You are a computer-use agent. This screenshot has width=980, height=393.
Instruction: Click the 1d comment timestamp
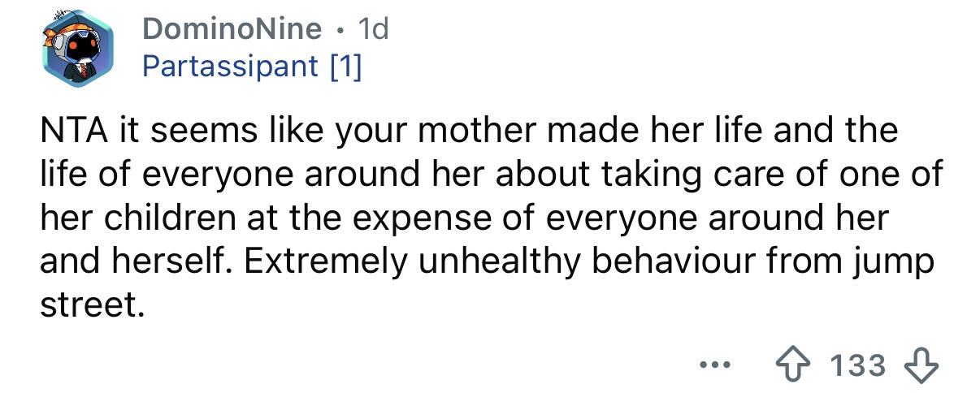tap(375, 30)
